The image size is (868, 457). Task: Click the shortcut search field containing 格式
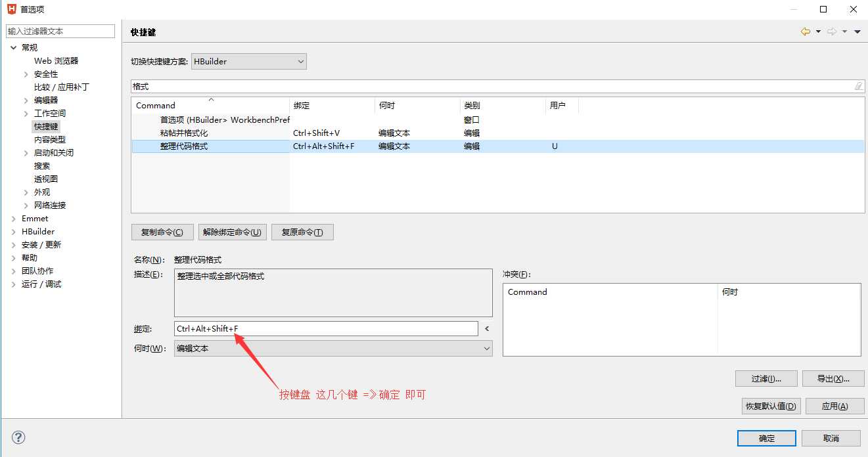point(497,86)
